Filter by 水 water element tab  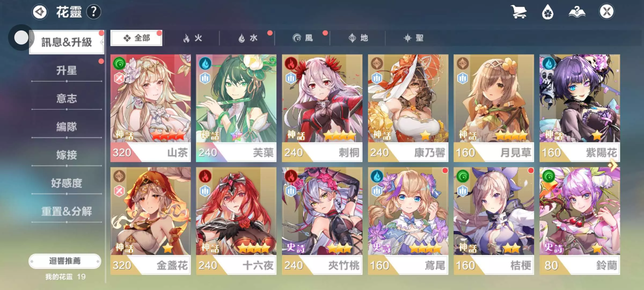(247, 38)
